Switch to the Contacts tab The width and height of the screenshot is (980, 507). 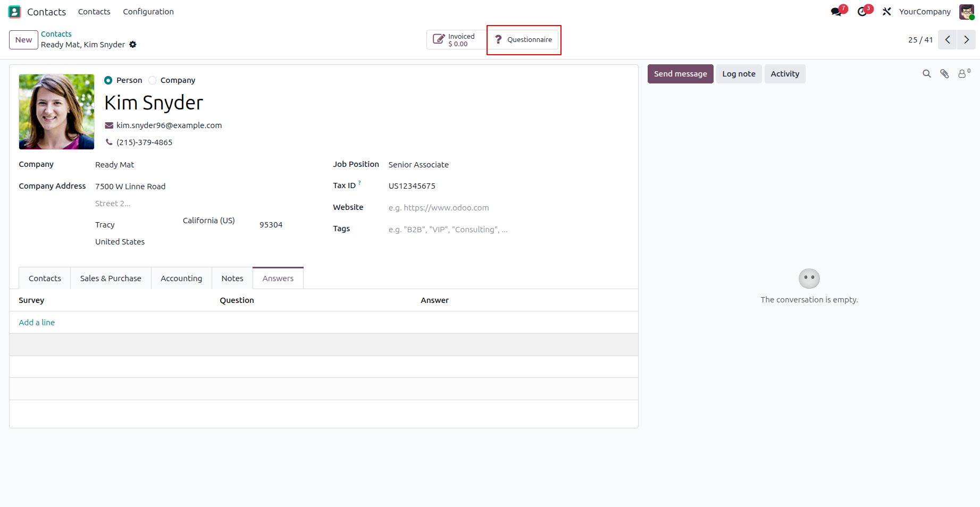pos(45,278)
